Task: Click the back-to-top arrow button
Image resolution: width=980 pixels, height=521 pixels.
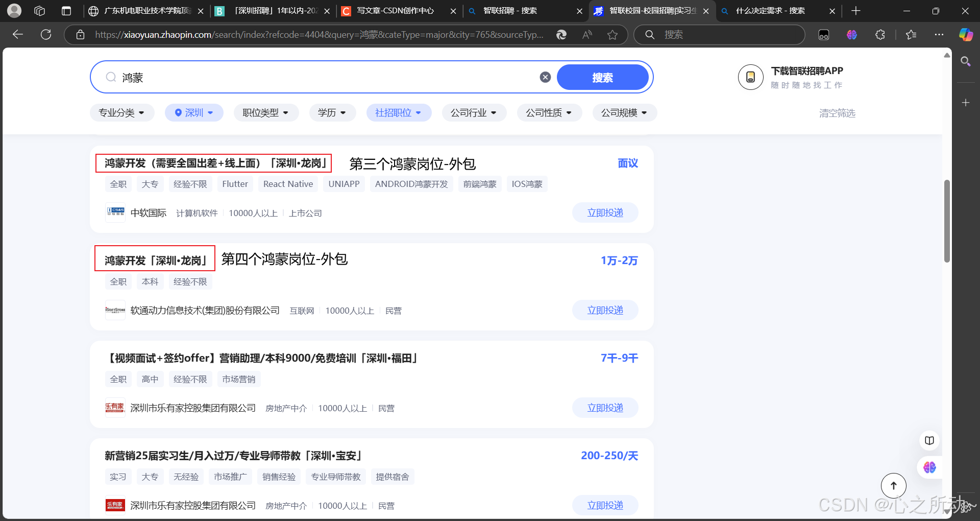Action: [x=894, y=486]
